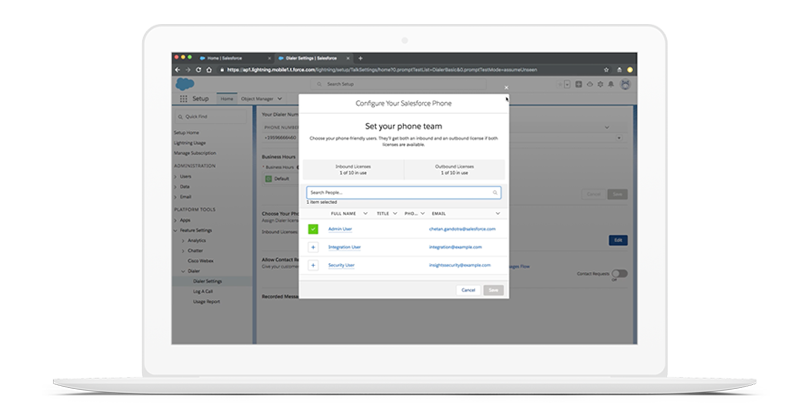This screenshot has width=800, height=417.
Task: Open the Setup Home tab
Action: point(227,99)
